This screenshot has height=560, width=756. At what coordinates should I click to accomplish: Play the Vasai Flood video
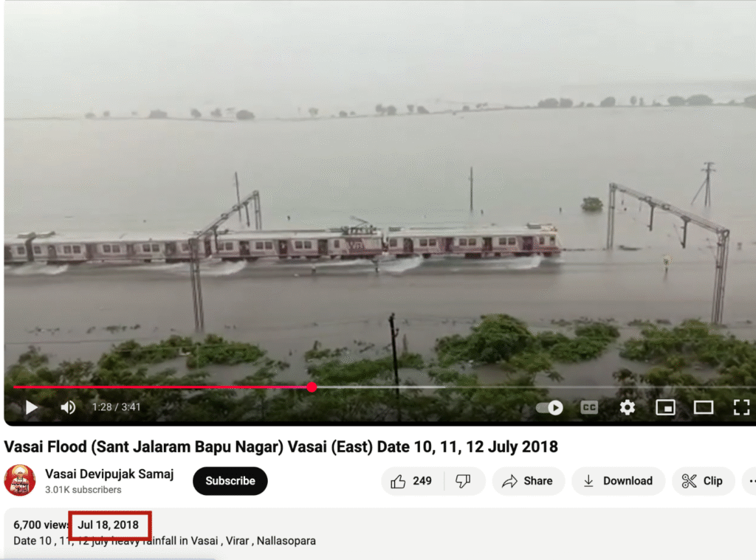32,407
